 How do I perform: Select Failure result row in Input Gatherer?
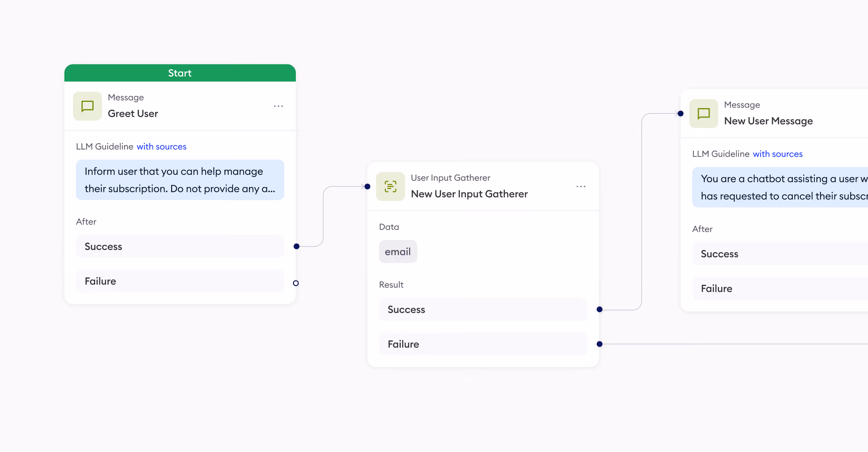[483, 344]
